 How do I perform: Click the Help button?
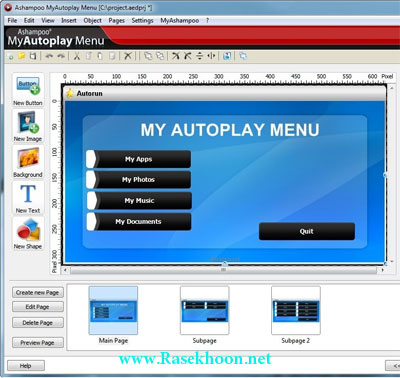pos(26,366)
